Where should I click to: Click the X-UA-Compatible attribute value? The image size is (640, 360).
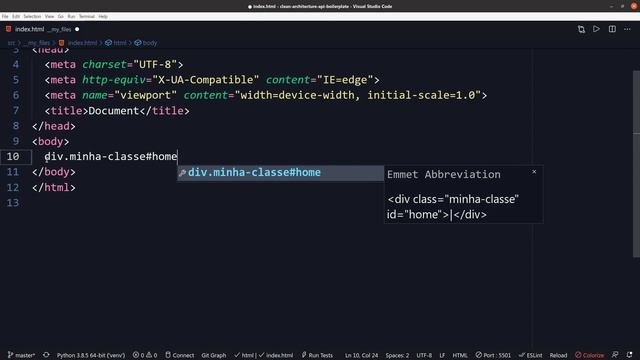coord(206,80)
